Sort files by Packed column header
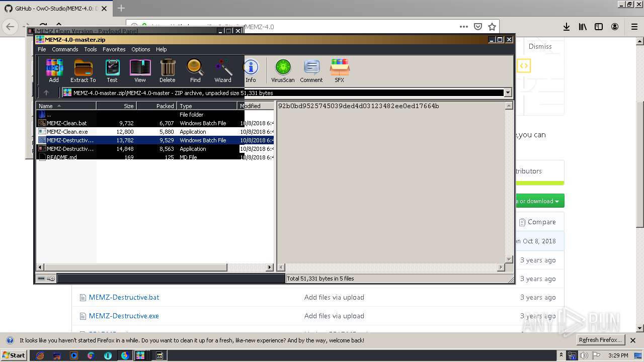The height and width of the screenshot is (362, 644). tap(156, 106)
